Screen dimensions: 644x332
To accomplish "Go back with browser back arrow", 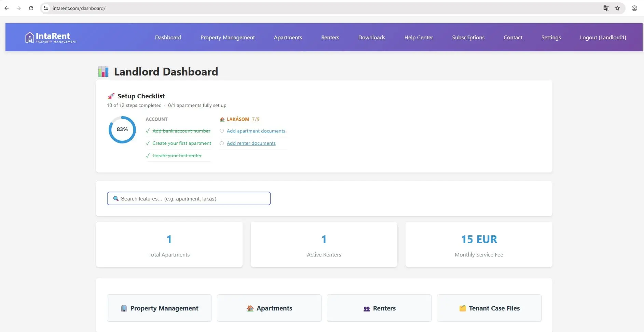I will 6,8.
